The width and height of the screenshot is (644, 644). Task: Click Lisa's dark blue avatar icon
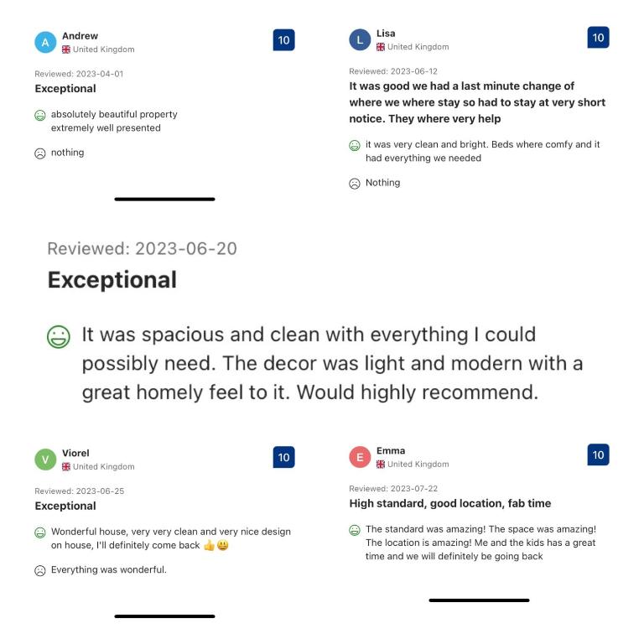click(x=360, y=39)
